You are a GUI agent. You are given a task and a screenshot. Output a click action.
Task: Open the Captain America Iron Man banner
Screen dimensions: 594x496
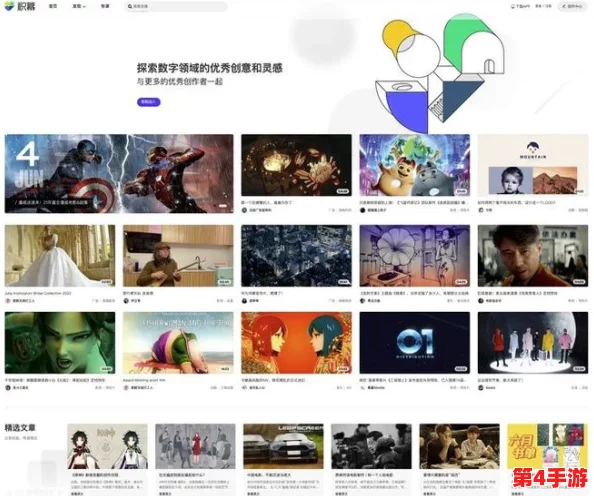click(x=119, y=174)
